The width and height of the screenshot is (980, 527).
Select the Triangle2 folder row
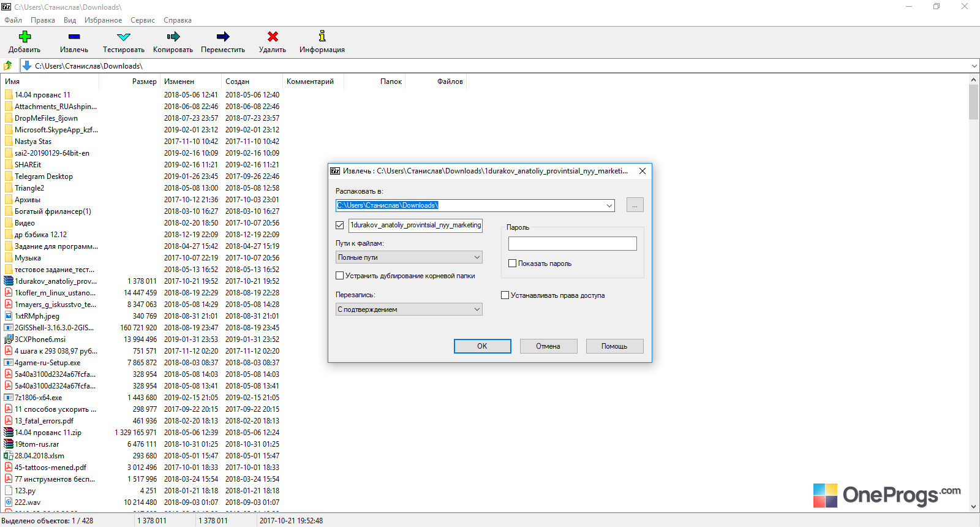click(x=142, y=188)
